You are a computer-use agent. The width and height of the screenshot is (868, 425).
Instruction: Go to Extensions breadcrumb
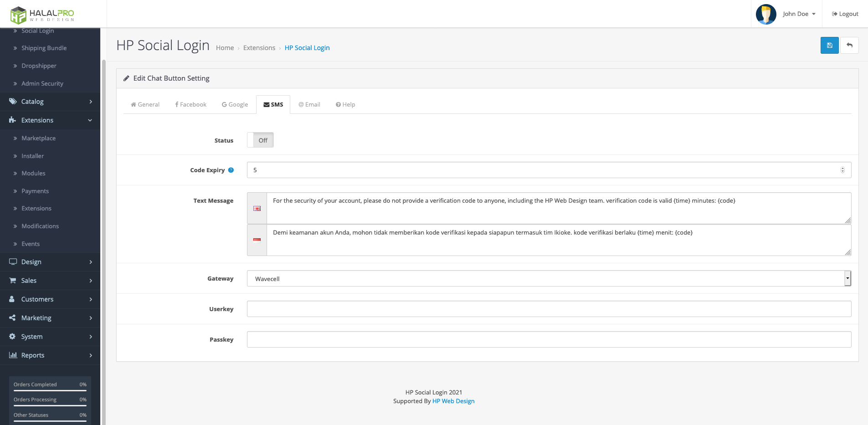point(259,48)
